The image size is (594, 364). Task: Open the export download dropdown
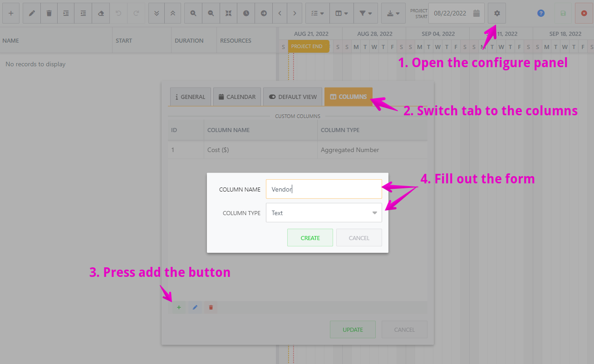[x=393, y=13]
